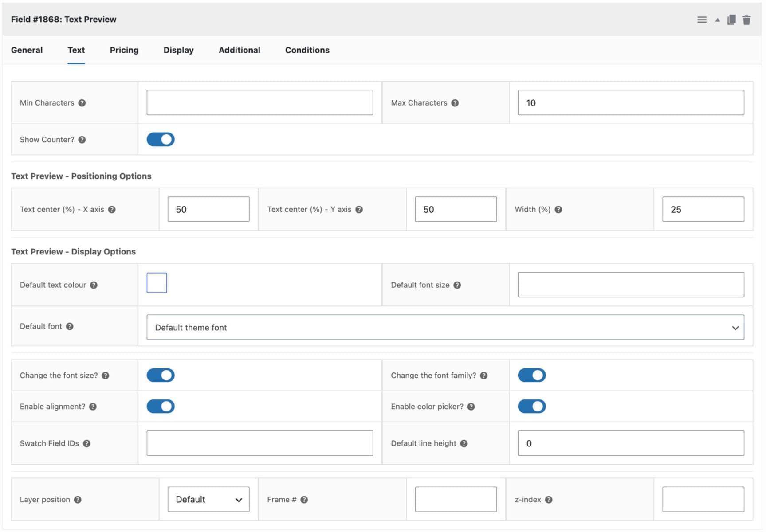
Task: Show help for Enable alignment?
Action: 93,407
